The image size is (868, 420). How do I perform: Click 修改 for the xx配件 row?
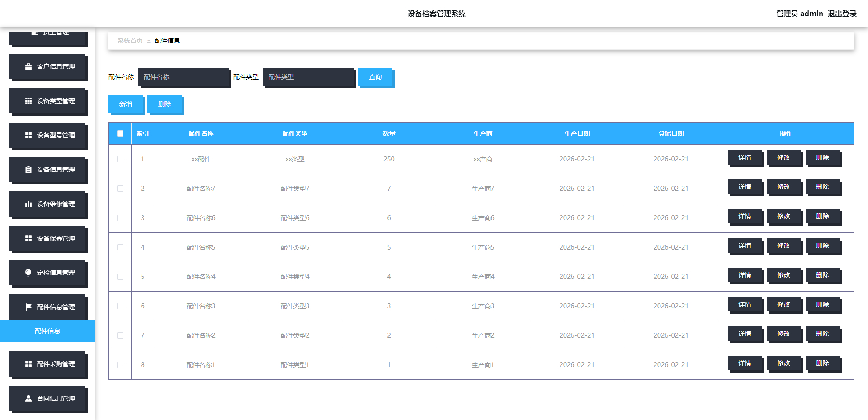coord(784,158)
